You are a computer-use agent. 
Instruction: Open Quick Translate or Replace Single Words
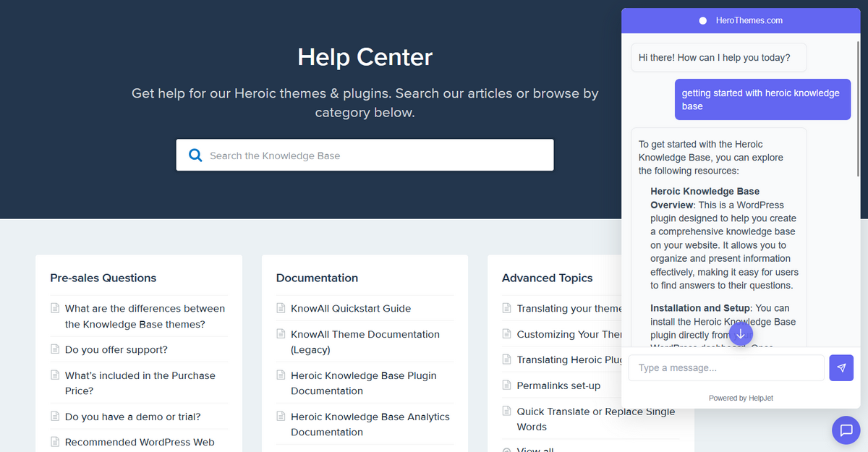[596, 419]
